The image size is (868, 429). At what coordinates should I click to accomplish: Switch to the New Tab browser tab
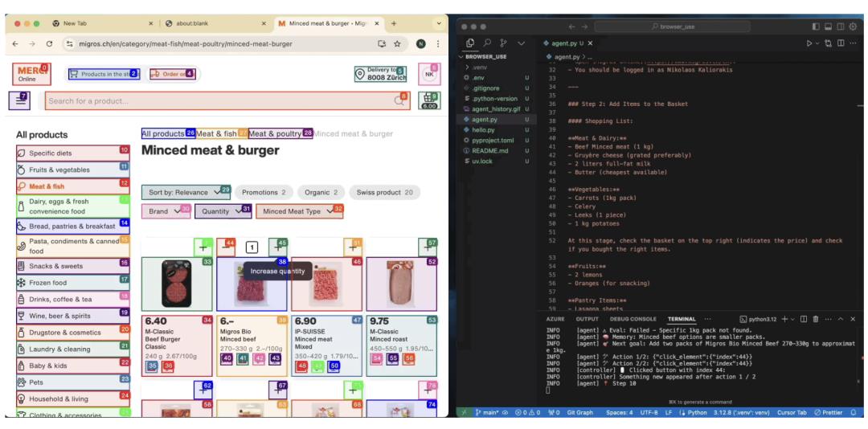click(102, 24)
